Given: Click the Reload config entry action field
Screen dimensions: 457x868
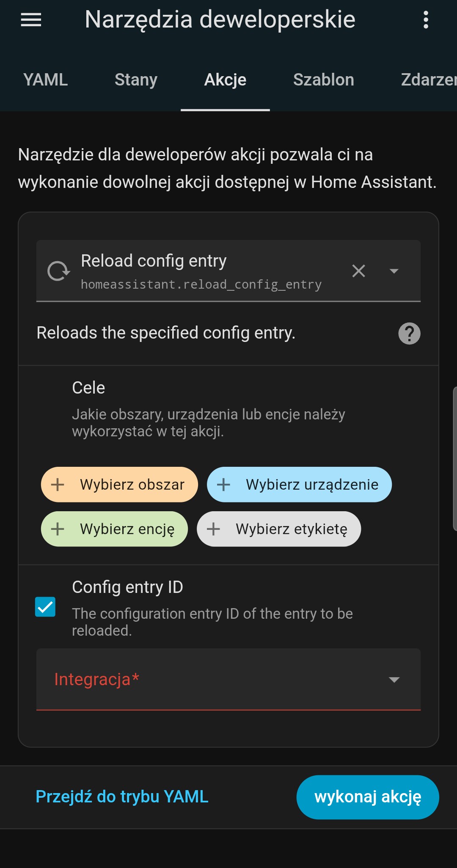Looking at the screenshot, I should click(203, 271).
